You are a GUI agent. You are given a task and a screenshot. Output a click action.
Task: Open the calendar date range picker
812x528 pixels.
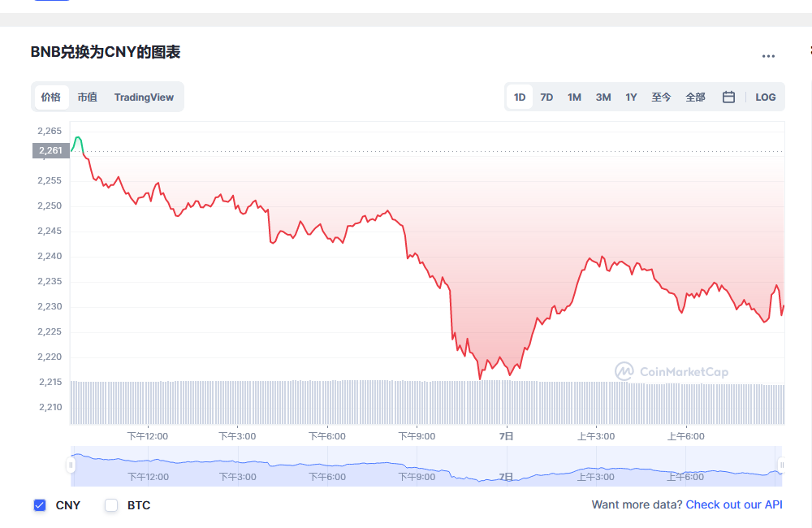pos(728,97)
